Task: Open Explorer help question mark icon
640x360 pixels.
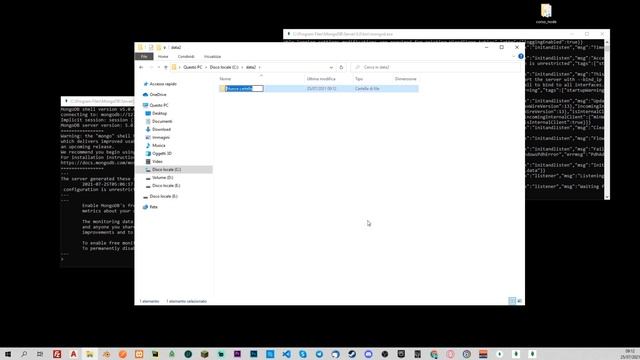Action: pos(521,56)
